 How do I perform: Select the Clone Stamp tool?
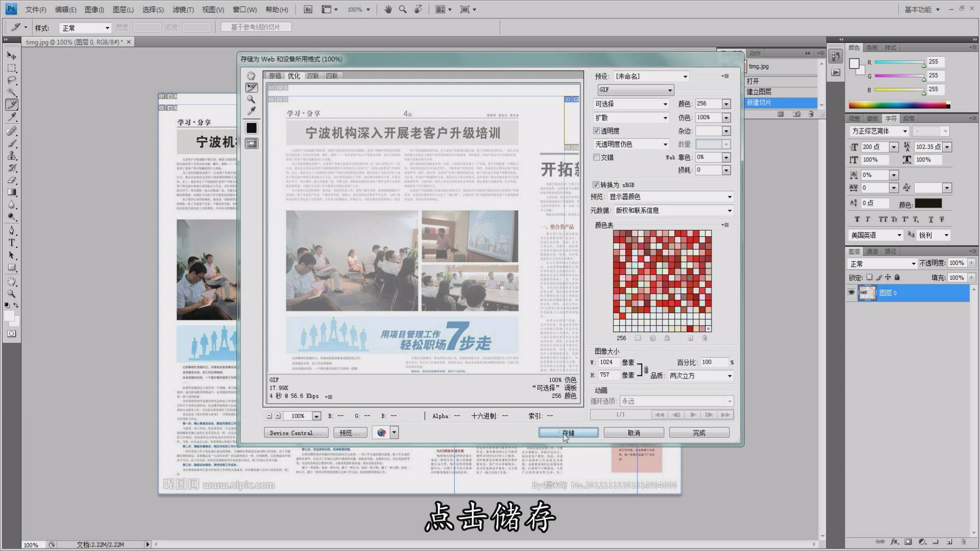point(12,156)
